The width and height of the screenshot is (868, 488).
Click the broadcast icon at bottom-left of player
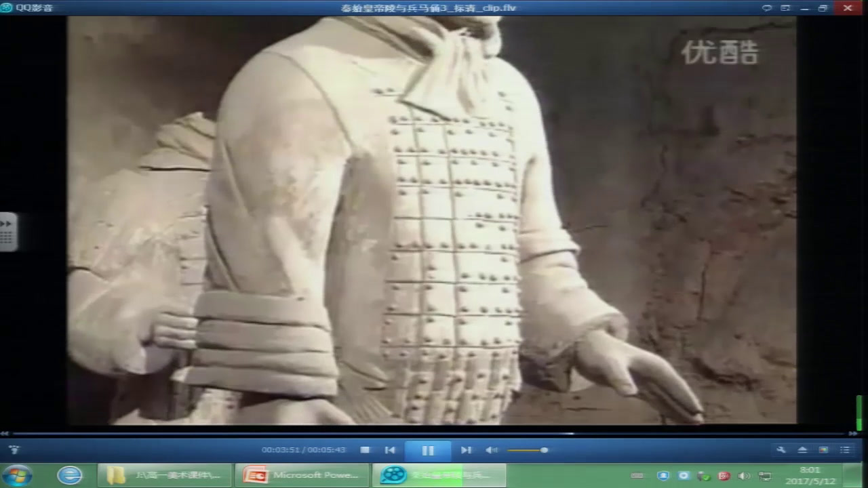click(x=14, y=450)
